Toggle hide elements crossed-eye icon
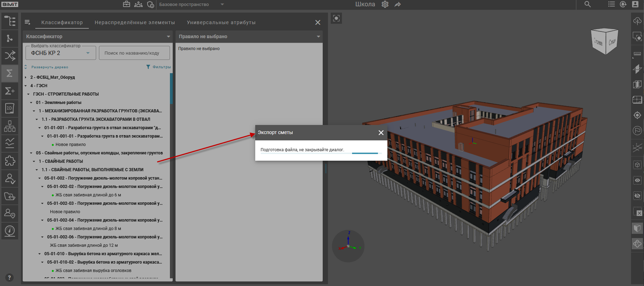644x286 pixels. click(637, 196)
